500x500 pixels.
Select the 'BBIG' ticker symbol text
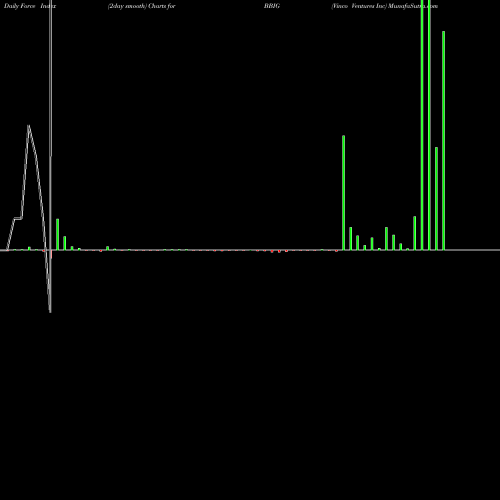coord(272,6)
